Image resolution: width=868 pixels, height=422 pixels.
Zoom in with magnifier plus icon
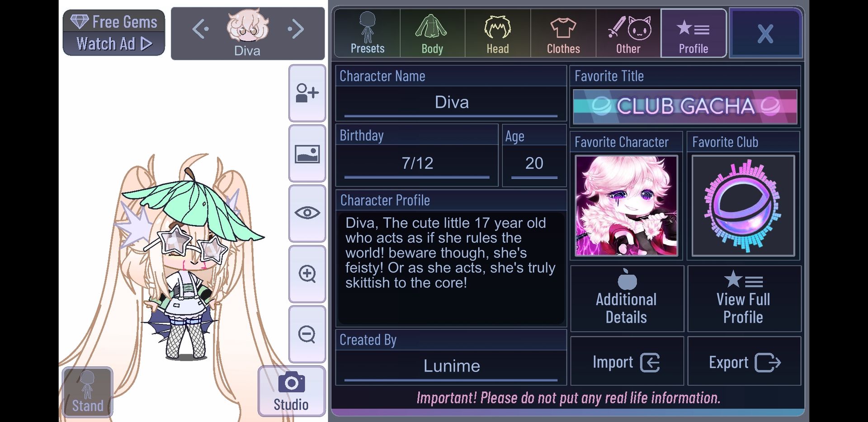point(307,274)
